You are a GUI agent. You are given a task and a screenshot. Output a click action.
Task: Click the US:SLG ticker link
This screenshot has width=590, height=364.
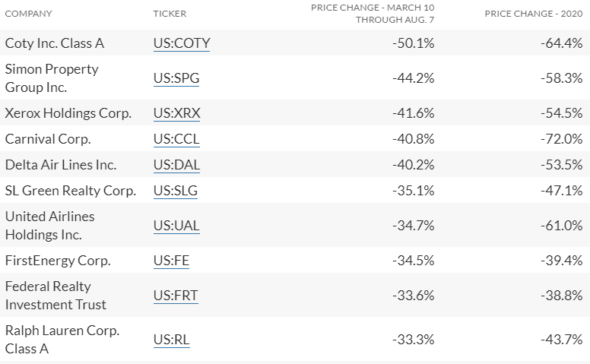(x=175, y=191)
